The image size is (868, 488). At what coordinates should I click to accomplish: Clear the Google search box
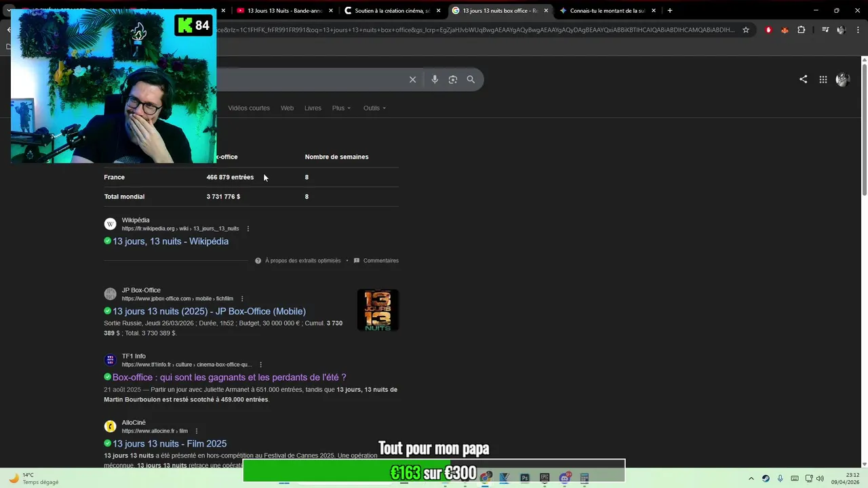tap(412, 79)
